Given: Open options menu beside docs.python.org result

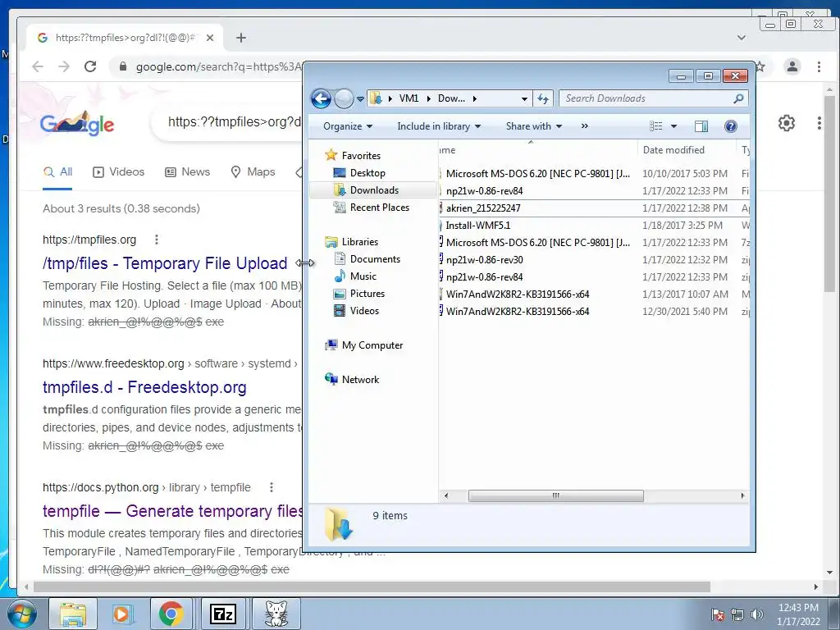Looking at the screenshot, I should tap(272, 487).
